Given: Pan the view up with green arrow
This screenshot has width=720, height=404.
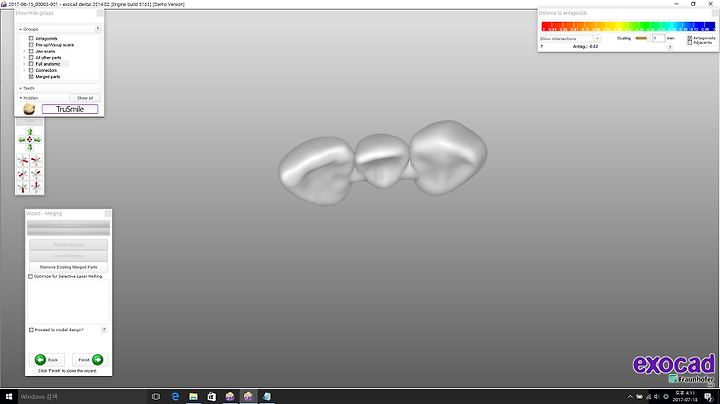Looking at the screenshot, I should click(x=29, y=132).
